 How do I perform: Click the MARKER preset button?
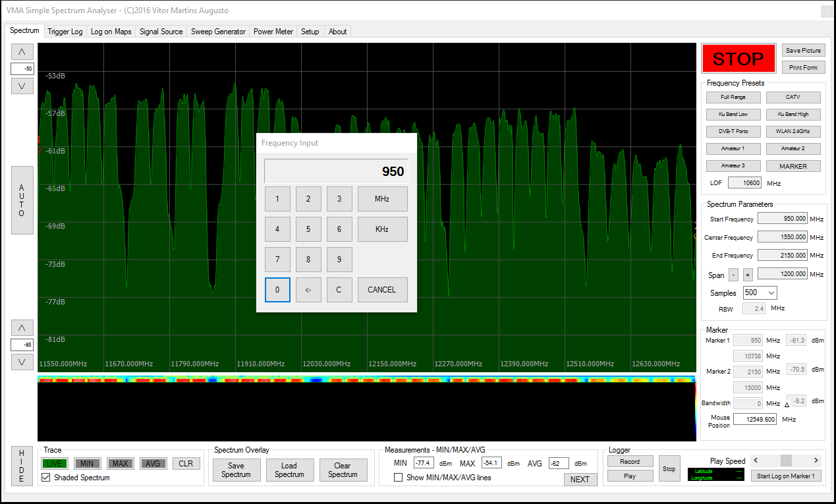pyautogui.click(x=793, y=166)
